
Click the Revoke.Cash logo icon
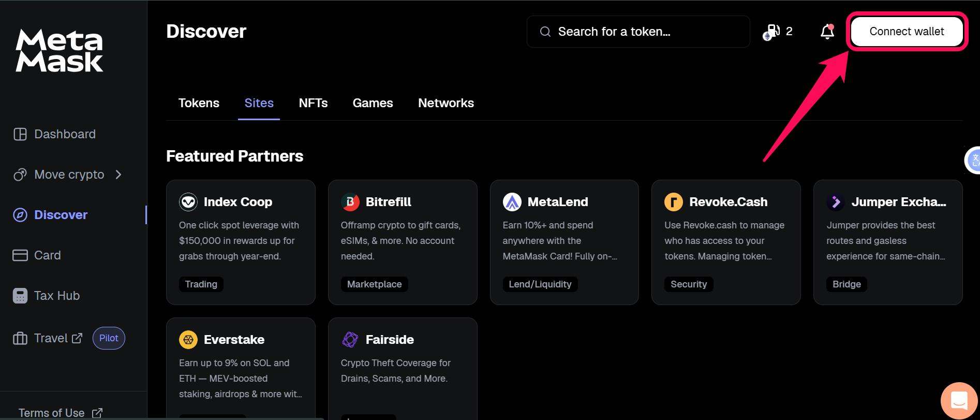[x=673, y=202]
